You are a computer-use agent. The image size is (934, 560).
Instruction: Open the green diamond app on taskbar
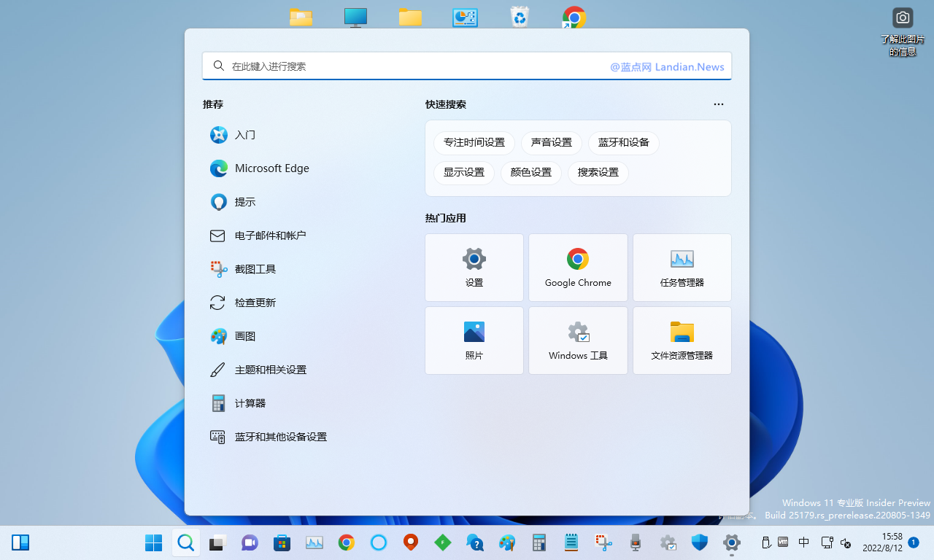(x=443, y=542)
